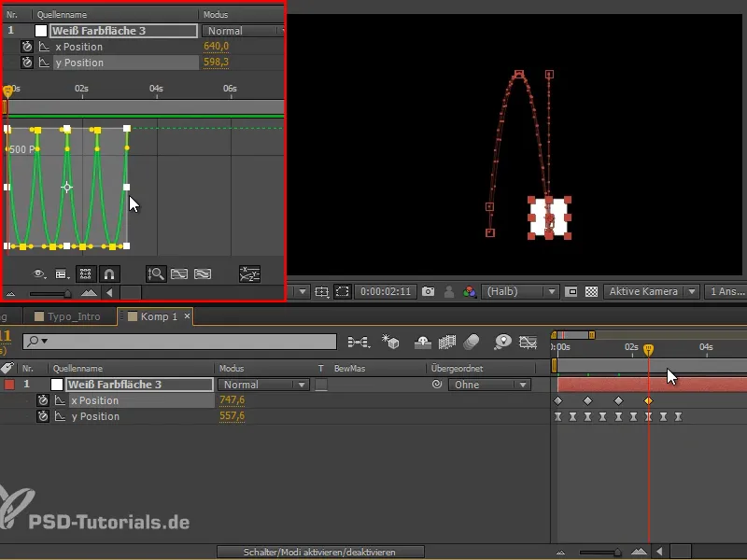Click x Position stopwatch at value 747,6
Image resolution: width=747 pixels, height=560 pixels.
[x=43, y=400]
